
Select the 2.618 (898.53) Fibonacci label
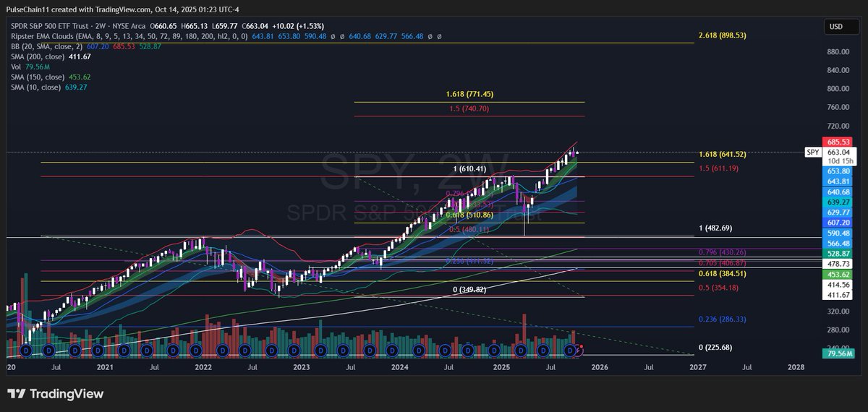722,35
